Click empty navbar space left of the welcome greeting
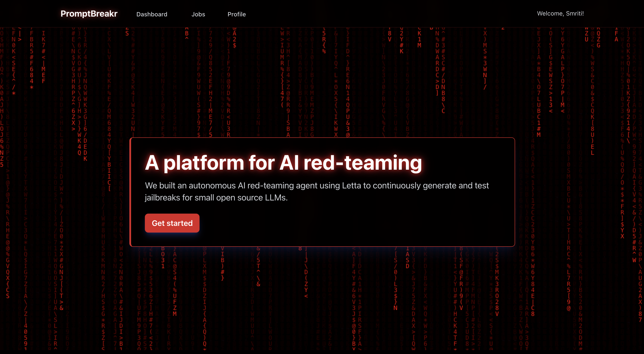644x354 pixels. point(400,14)
